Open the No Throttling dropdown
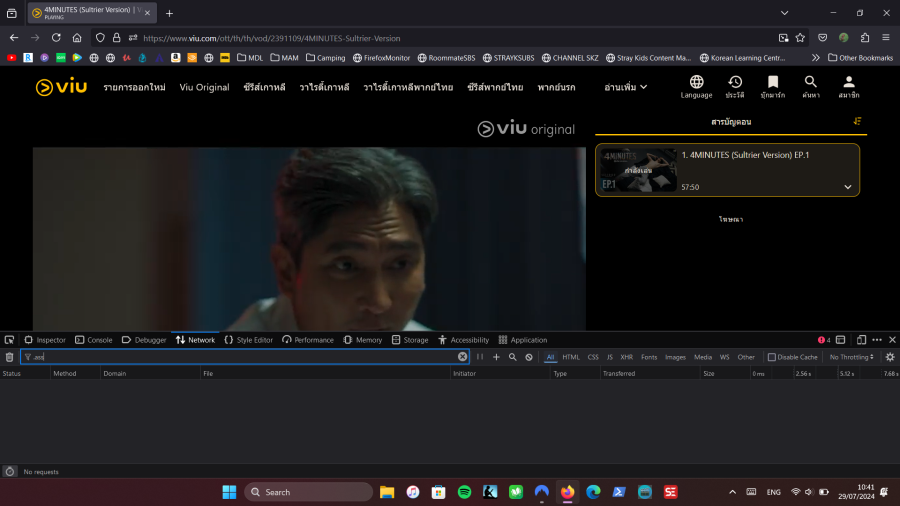Screen dimensions: 900x506 pos(851,357)
